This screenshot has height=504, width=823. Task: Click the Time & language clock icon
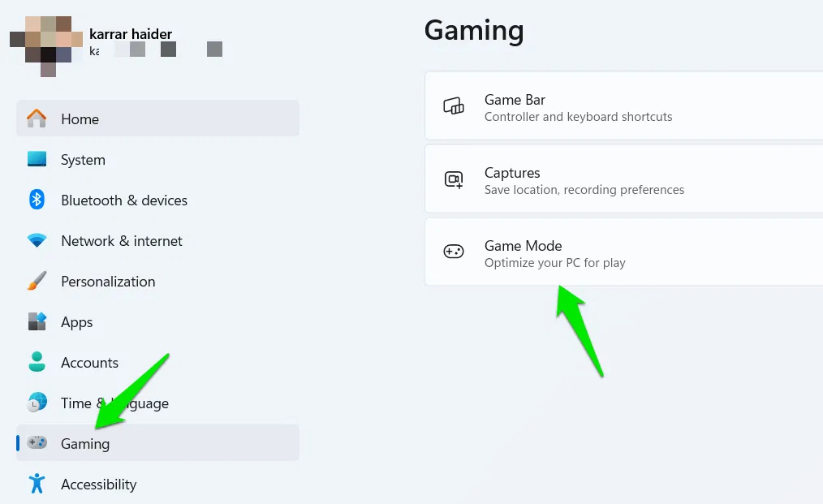(37, 403)
